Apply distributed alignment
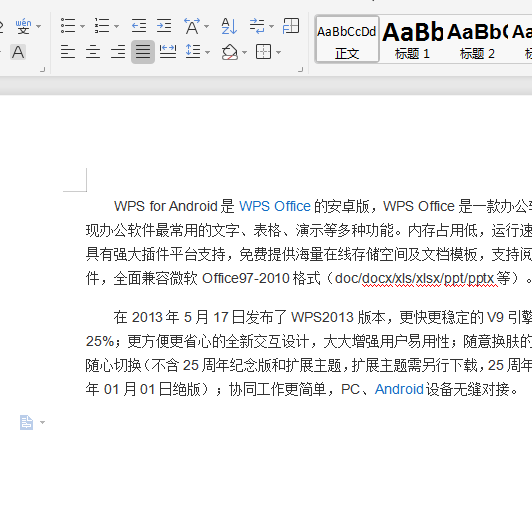The width and height of the screenshot is (532, 519). click(168, 52)
